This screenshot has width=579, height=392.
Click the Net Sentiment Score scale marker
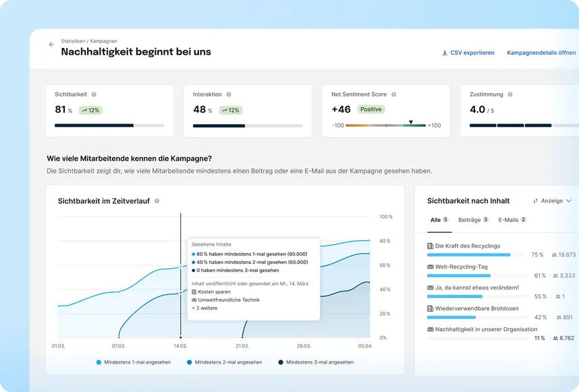point(410,122)
